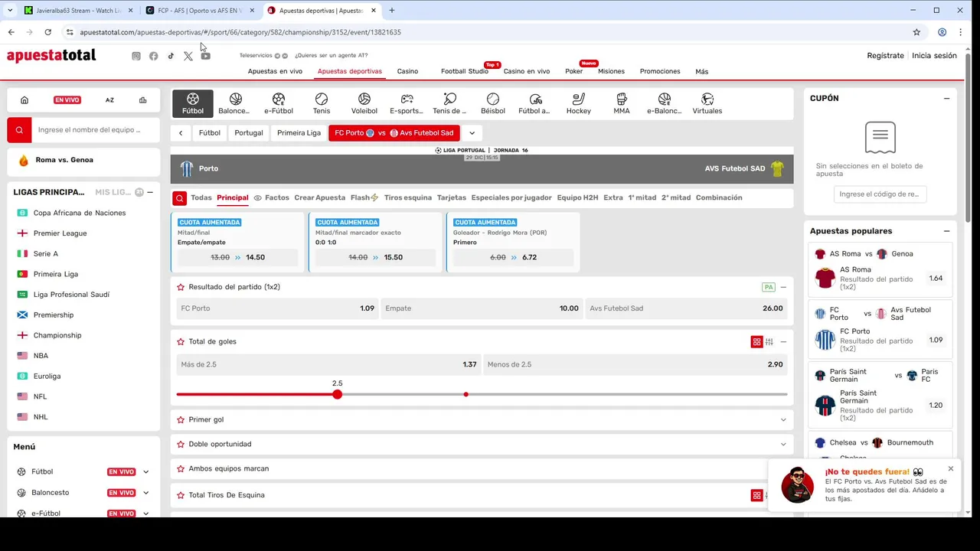Image resolution: width=980 pixels, height=551 pixels.
Task: Click the goals total slider track
Action: click(482, 394)
